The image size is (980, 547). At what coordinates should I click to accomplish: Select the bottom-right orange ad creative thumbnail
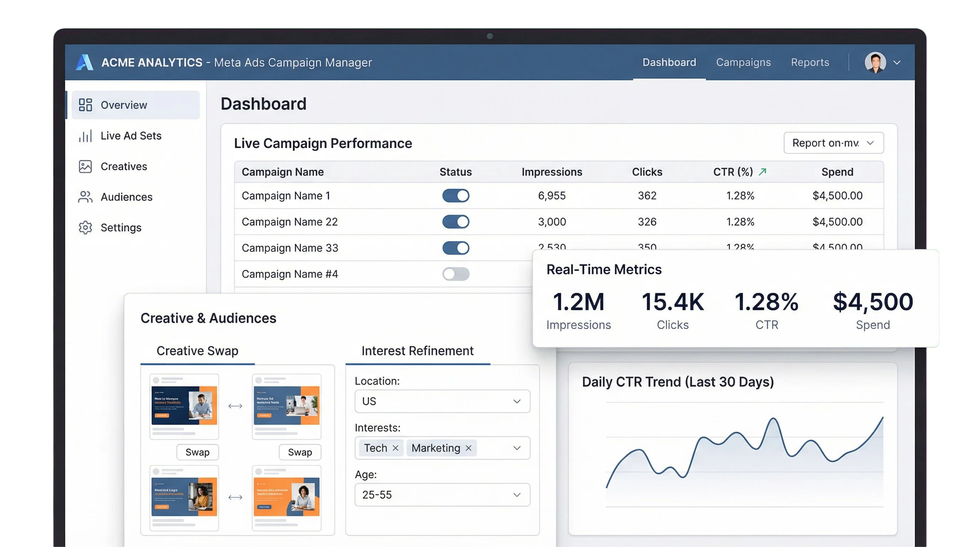[286, 497]
